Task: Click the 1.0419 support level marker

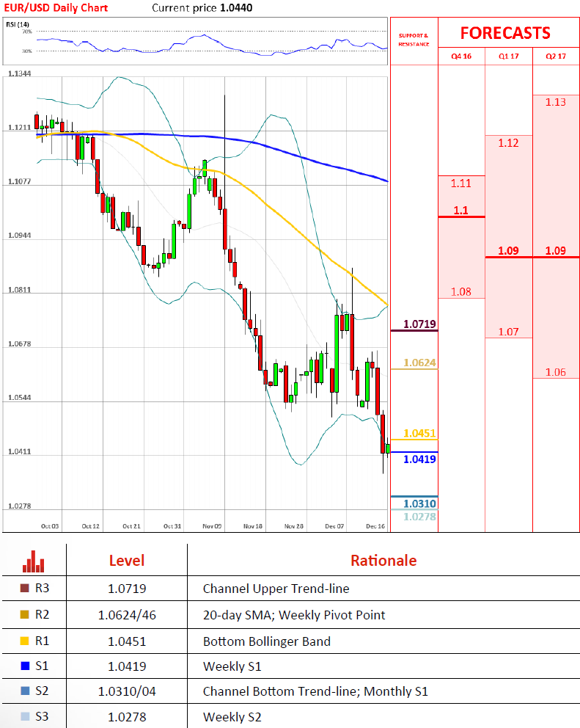Action: click(x=419, y=459)
